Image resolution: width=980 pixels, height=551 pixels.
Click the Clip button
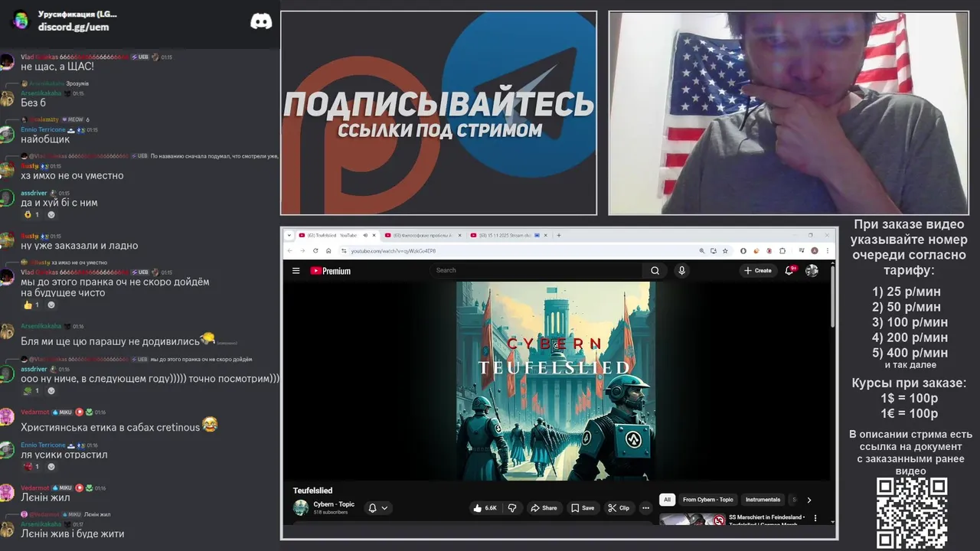pos(619,507)
